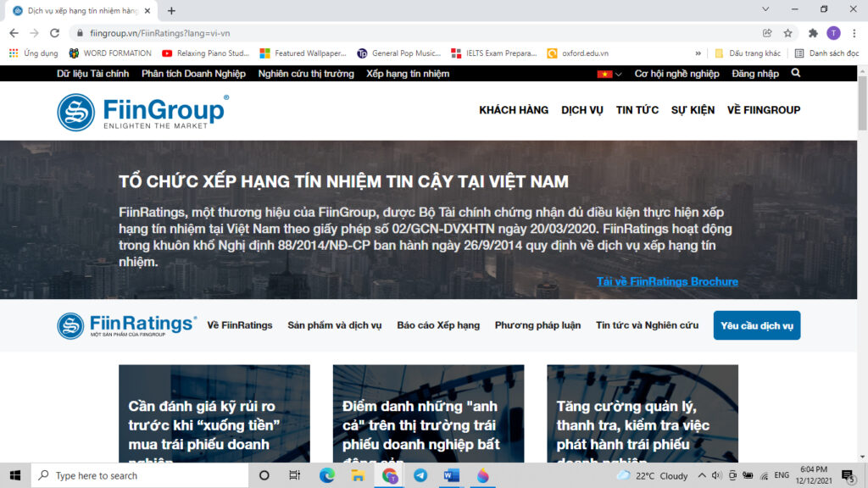Click the Đăng nhập login link

tap(755, 74)
